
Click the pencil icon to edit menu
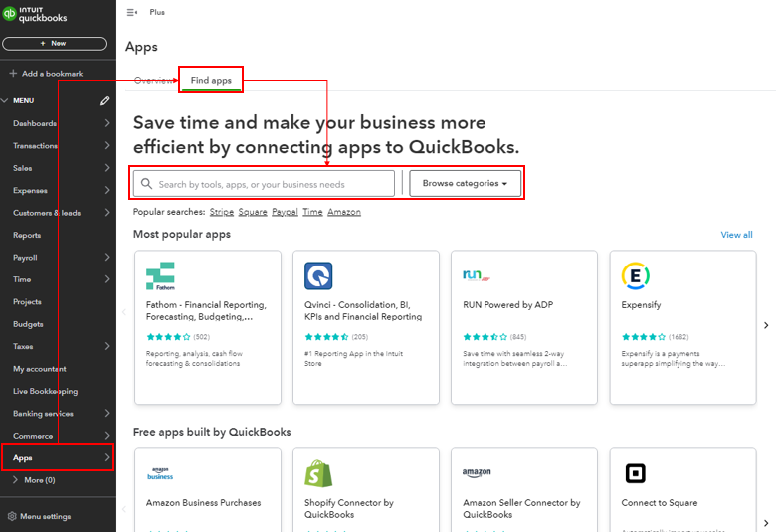[x=104, y=101]
